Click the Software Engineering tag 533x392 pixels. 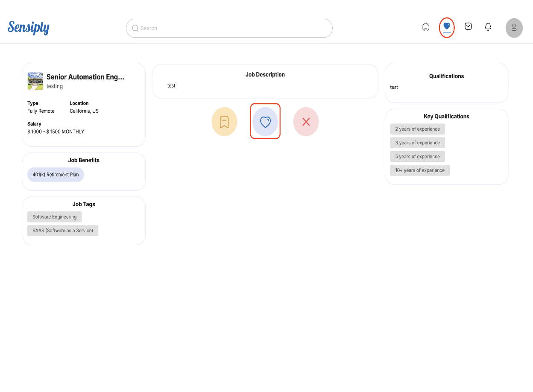coord(54,217)
